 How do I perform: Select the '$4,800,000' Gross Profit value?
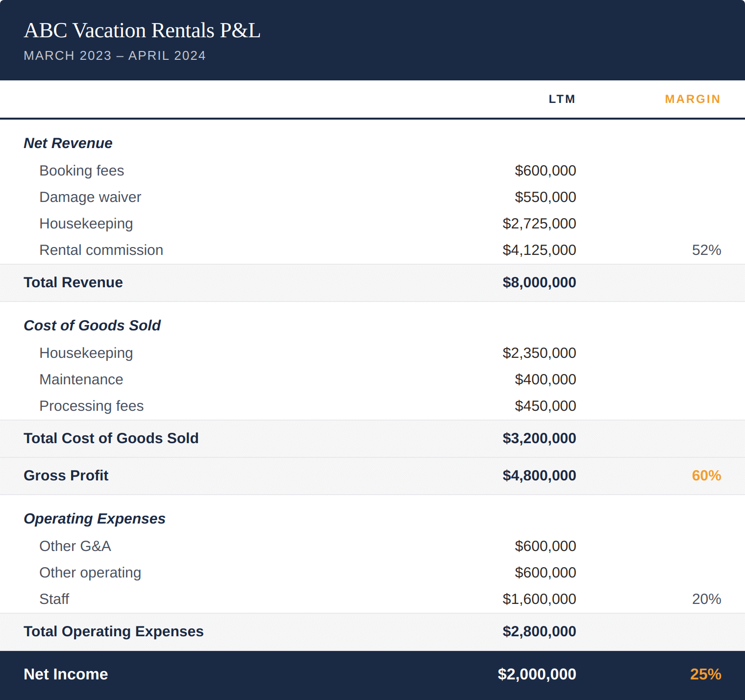click(539, 475)
